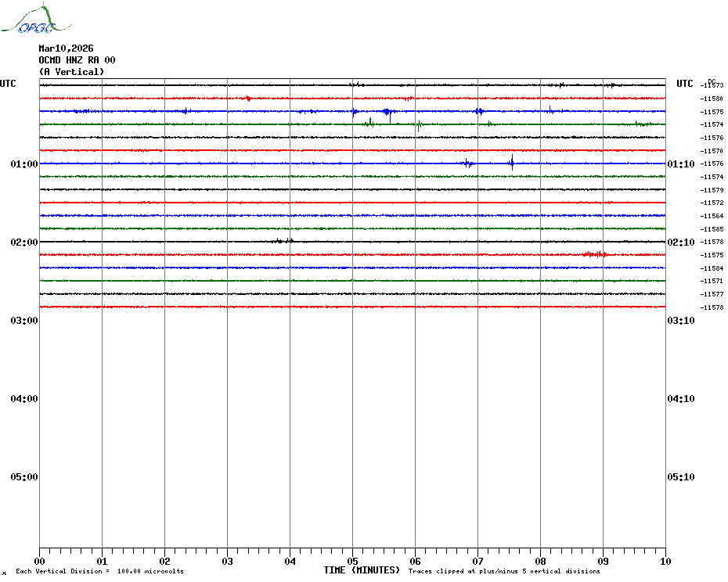
Task: Click the minute 01 axis tick label
Action: pos(102,561)
